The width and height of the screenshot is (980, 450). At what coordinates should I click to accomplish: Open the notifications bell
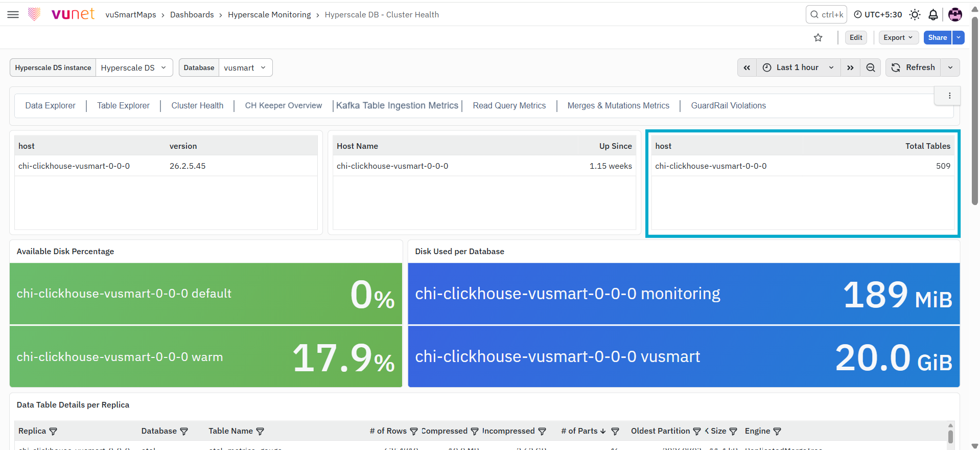[933, 14]
